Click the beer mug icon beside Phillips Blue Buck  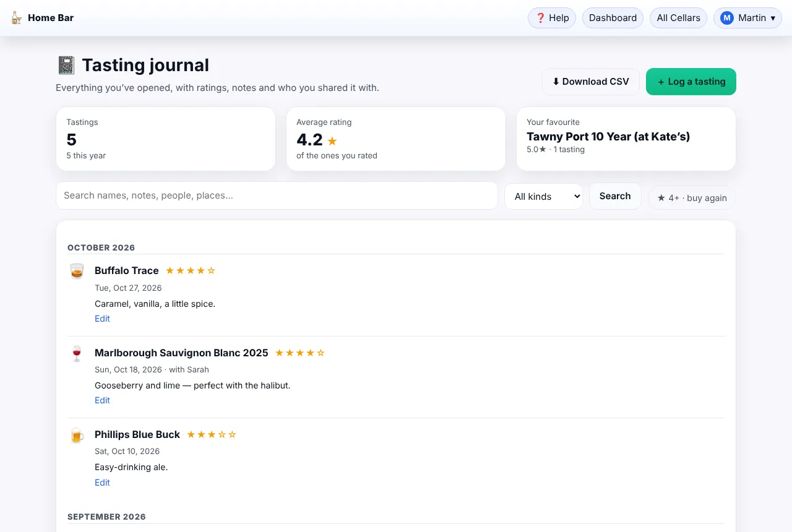click(x=77, y=435)
